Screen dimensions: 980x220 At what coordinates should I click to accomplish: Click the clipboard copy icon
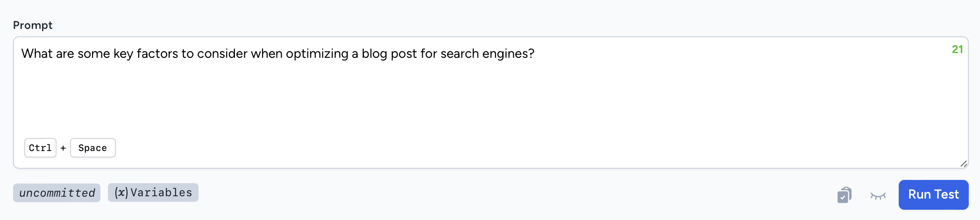(845, 195)
